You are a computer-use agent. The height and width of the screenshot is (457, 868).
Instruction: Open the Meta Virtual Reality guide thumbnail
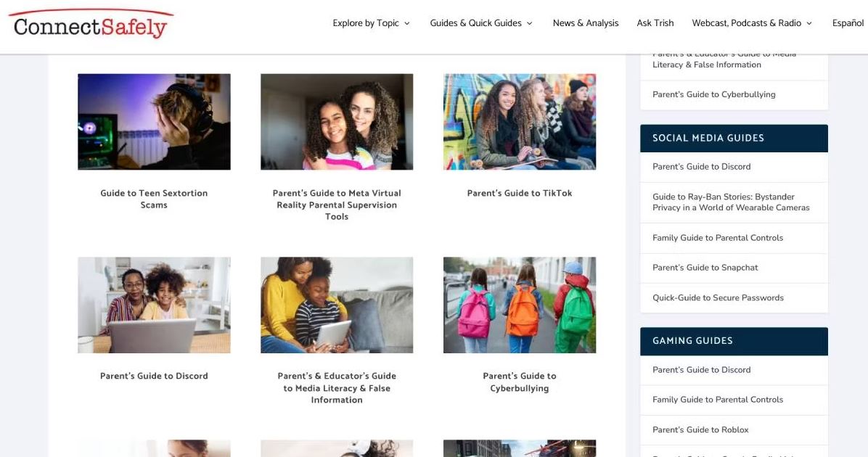[x=337, y=122]
